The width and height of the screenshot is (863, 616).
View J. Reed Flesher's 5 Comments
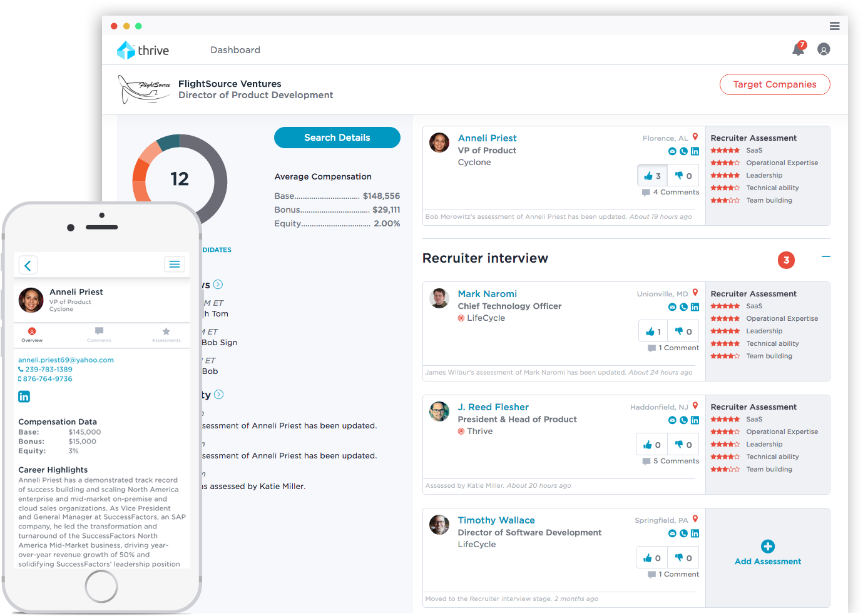pyautogui.click(x=671, y=462)
